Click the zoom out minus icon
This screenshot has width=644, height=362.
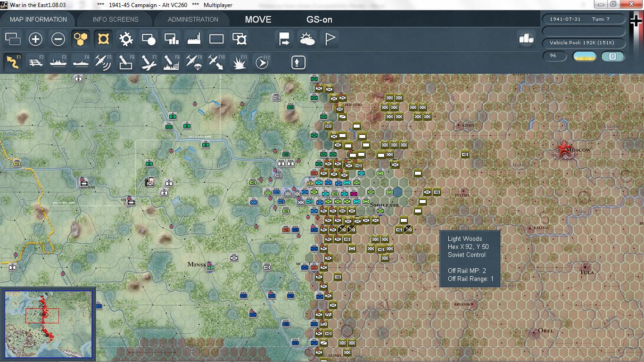(58, 39)
